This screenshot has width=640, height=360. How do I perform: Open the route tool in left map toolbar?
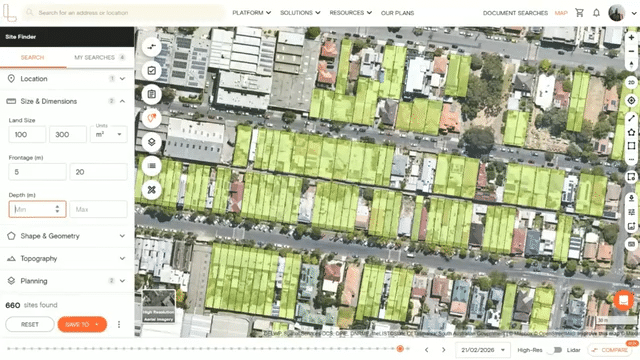pos(151,47)
